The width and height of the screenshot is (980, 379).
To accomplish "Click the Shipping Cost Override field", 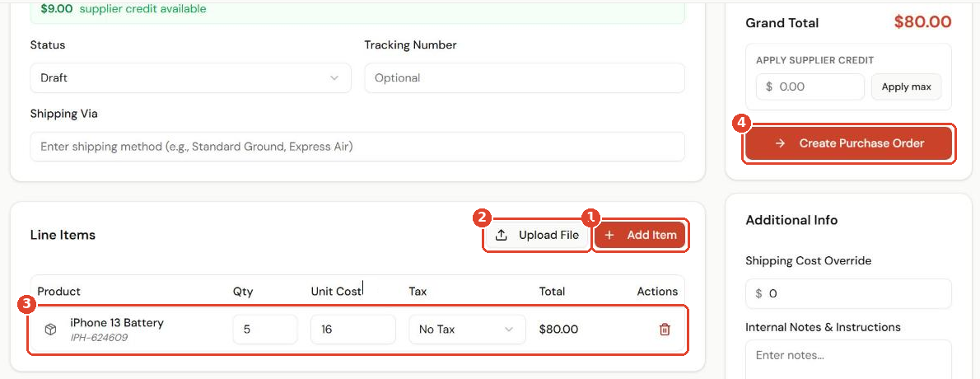I will pyautogui.click(x=848, y=293).
